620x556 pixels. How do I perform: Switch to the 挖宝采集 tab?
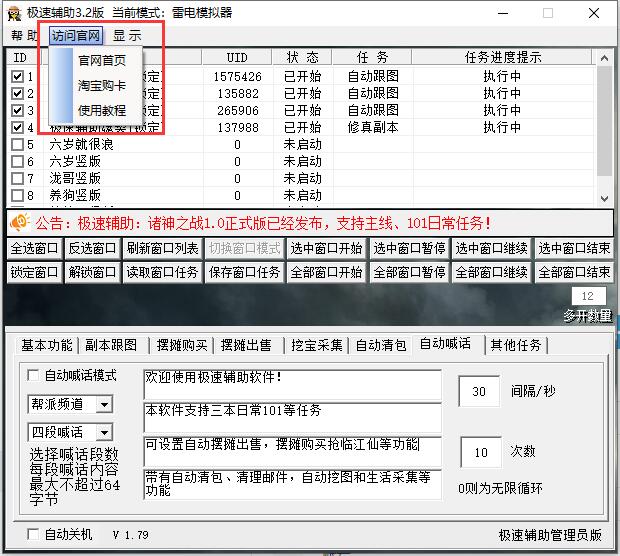[x=317, y=345]
